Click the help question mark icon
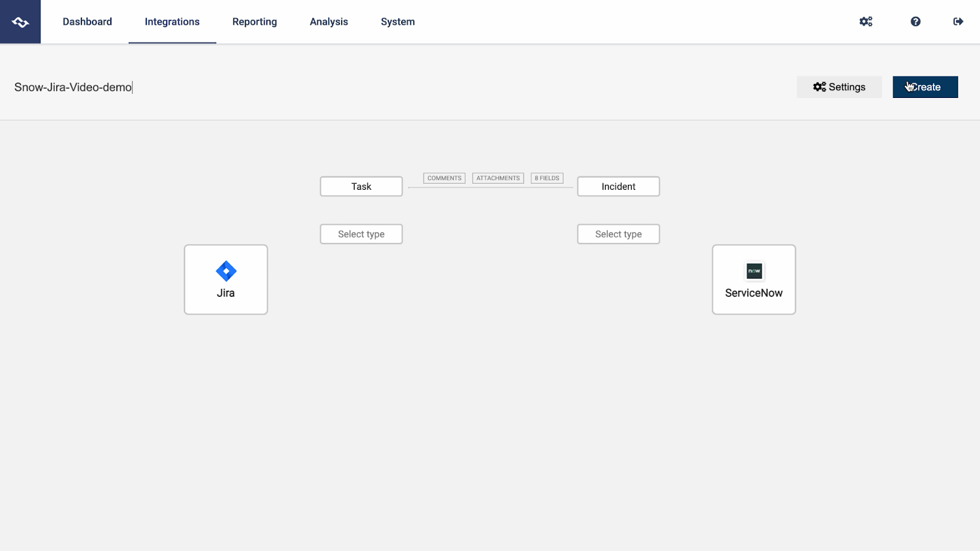980x551 pixels. [915, 21]
